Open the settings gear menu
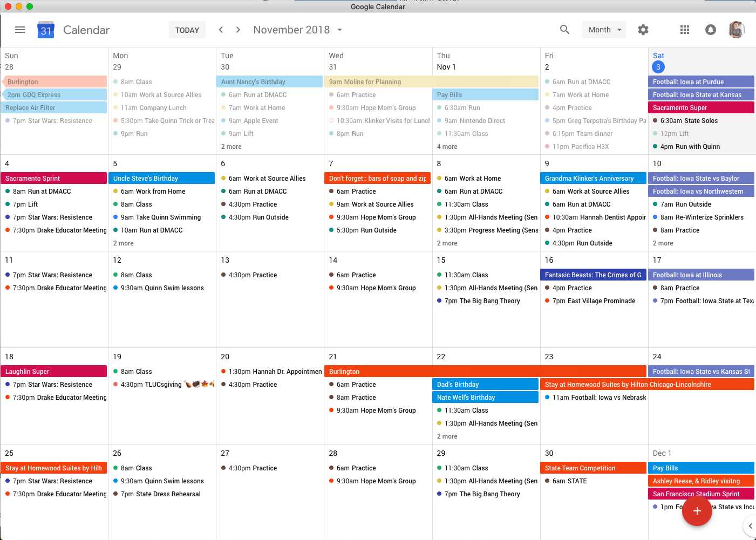756x540 pixels. click(643, 30)
